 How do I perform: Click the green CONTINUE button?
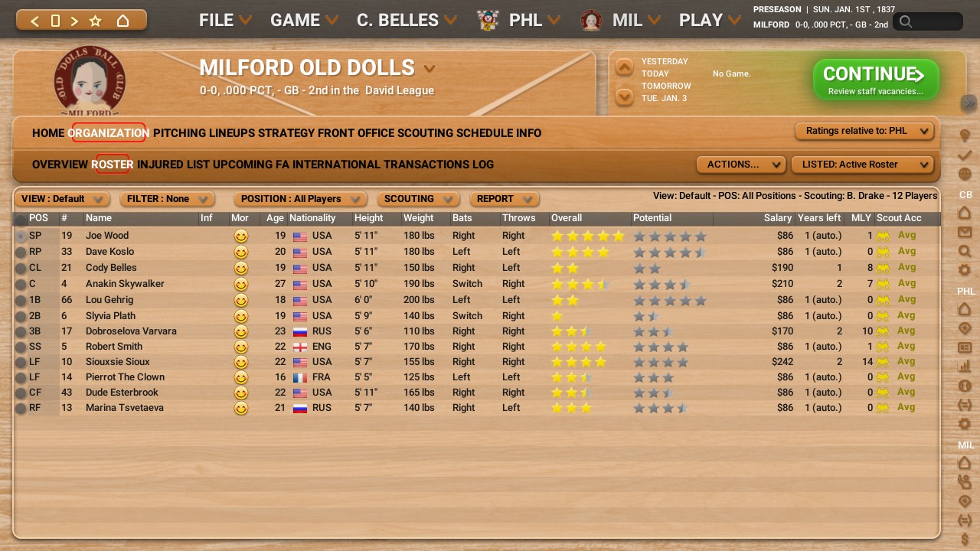(x=876, y=79)
